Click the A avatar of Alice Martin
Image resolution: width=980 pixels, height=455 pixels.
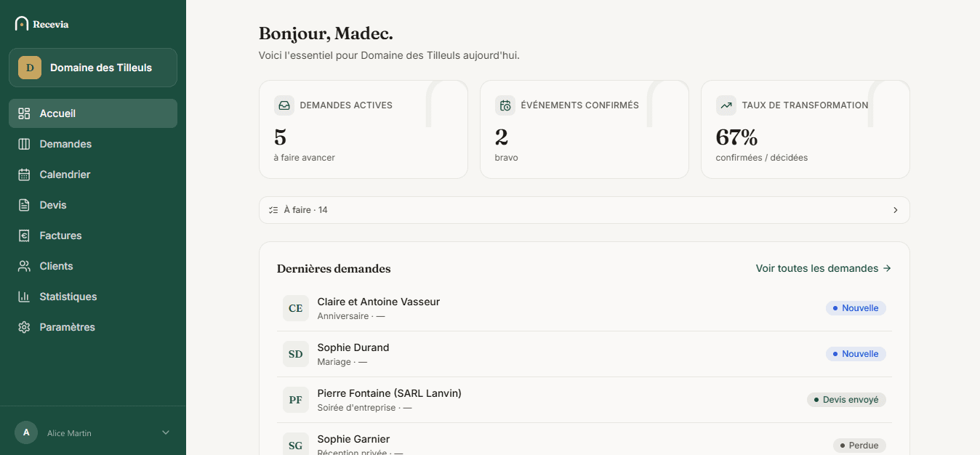click(x=26, y=432)
